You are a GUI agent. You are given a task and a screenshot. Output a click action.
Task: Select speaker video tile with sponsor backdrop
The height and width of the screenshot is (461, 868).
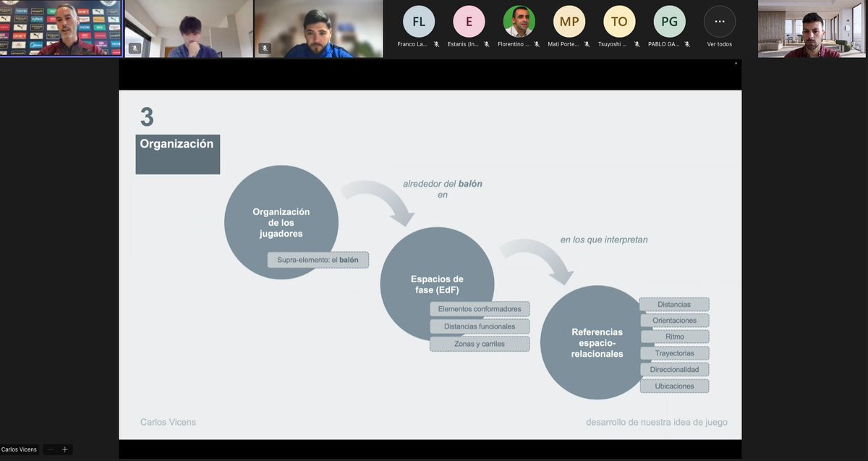tap(61, 28)
